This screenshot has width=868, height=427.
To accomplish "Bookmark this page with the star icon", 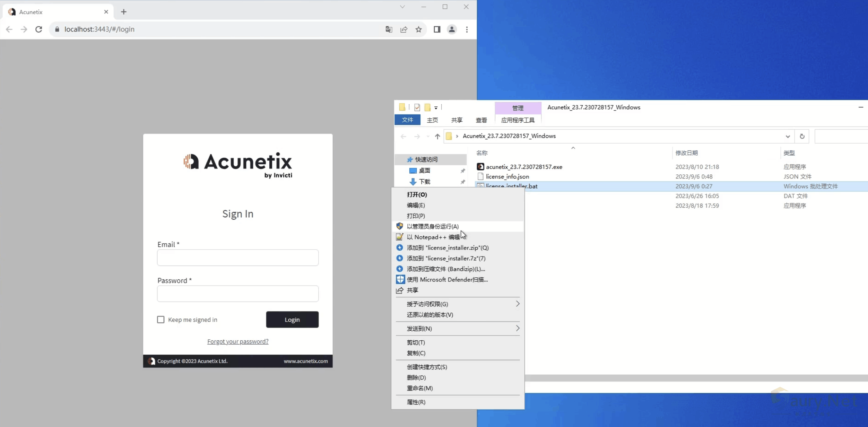I will [x=418, y=29].
